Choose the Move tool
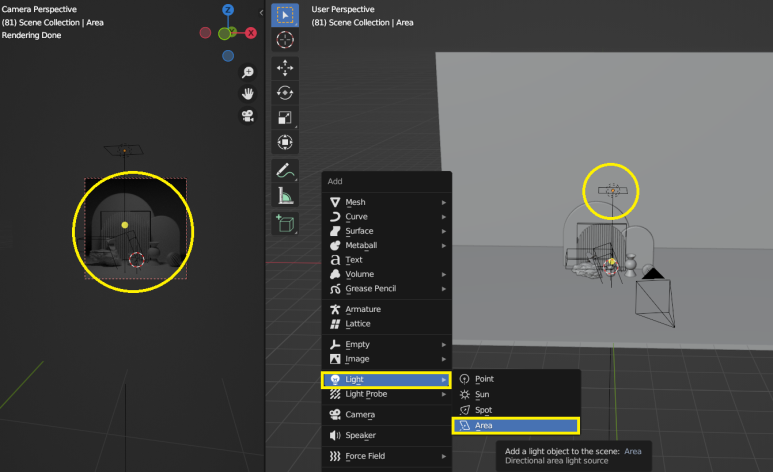Image resolution: width=773 pixels, height=472 pixels. (x=285, y=68)
